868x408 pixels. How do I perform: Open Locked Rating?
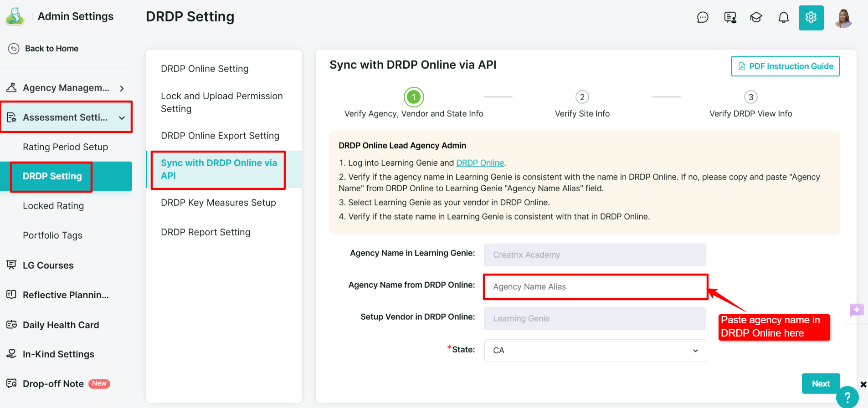tap(53, 206)
